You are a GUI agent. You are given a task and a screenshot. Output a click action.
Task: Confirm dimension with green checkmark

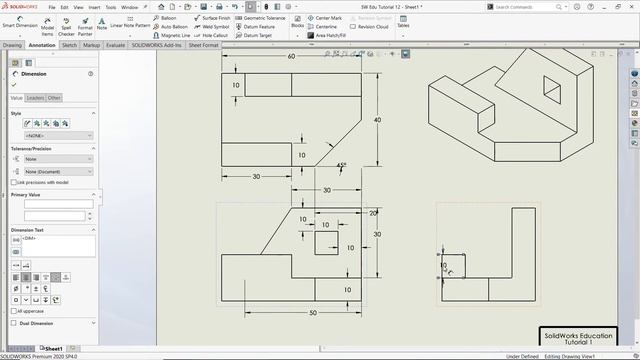pyautogui.click(x=14, y=84)
